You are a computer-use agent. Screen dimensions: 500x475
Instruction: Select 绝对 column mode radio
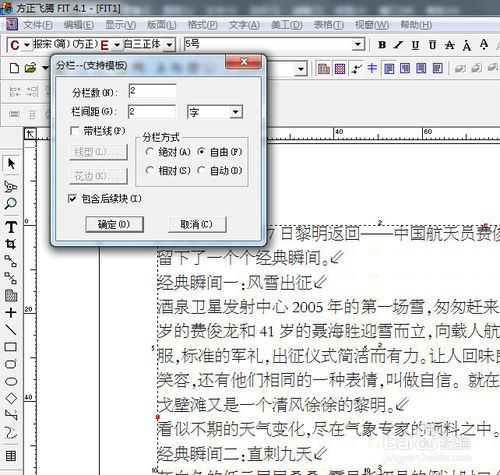pyautogui.click(x=149, y=152)
